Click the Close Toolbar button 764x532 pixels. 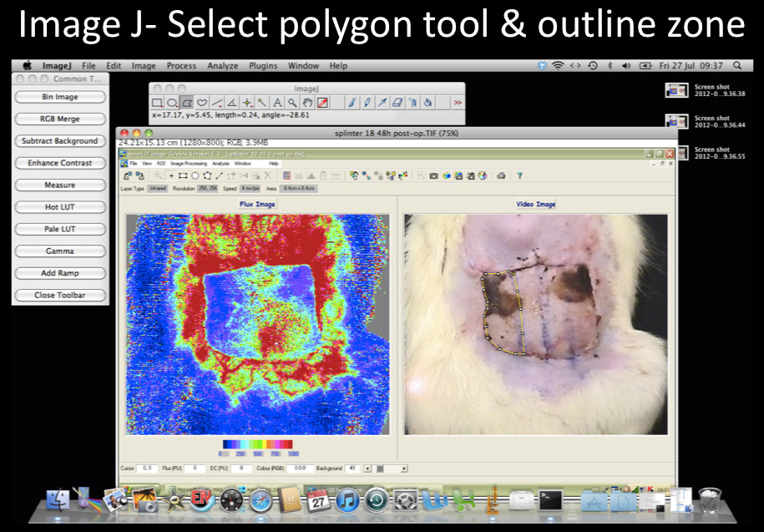coord(59,295)
